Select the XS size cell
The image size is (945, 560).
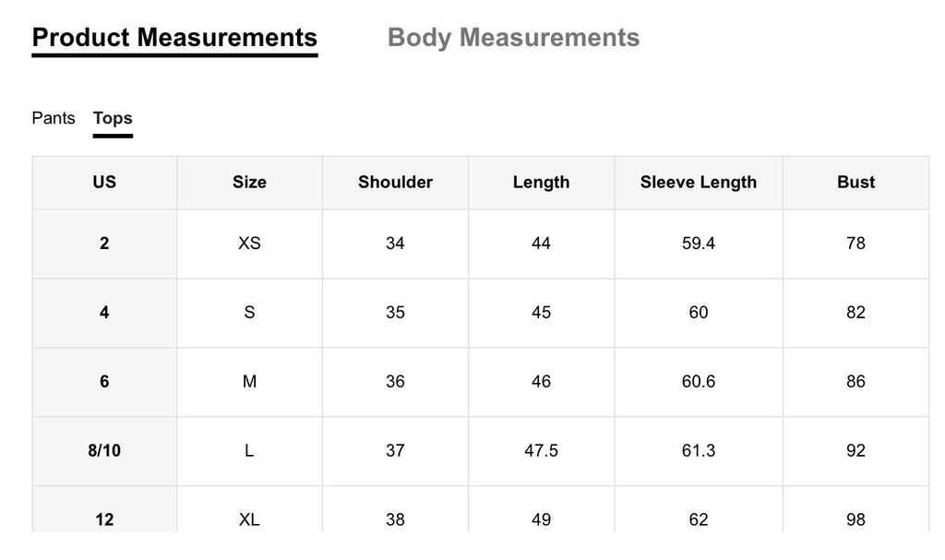pyautogui.click(x=249, y=244)
